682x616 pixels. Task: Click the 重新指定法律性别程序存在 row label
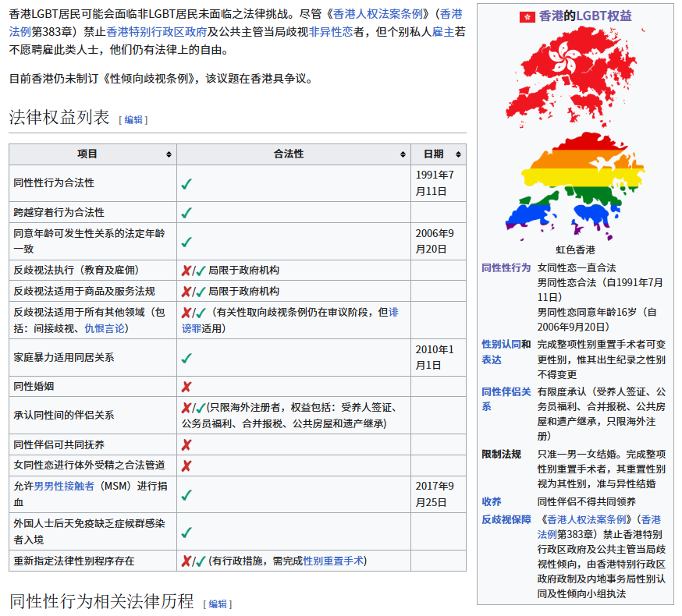(x=74, y=561)
